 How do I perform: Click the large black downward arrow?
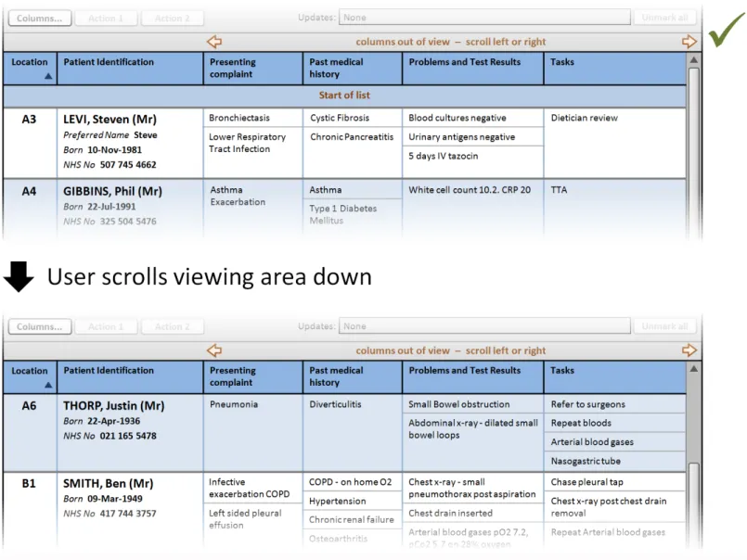pyautogui.click(x=19, y=275)
